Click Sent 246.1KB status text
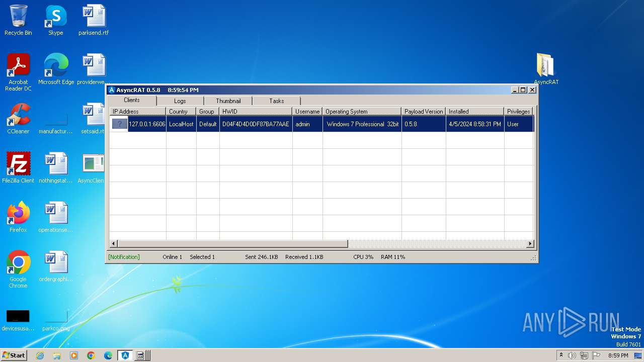The width and height of the screenshot is (644, 362). click(x=262, y=257)
